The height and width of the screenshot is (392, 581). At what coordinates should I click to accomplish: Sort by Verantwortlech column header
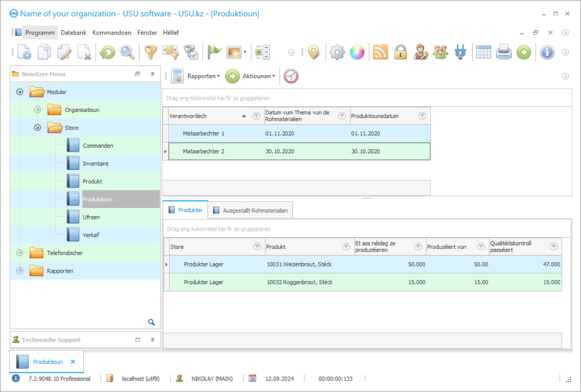click(188, 116)
